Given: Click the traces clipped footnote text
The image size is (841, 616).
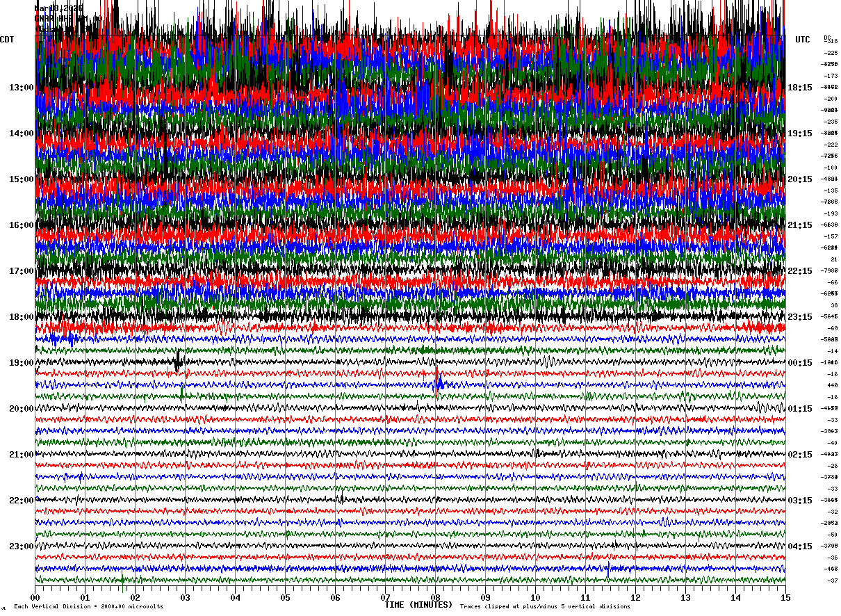Looking at the screenshot, I should click(x=545, y=606).
